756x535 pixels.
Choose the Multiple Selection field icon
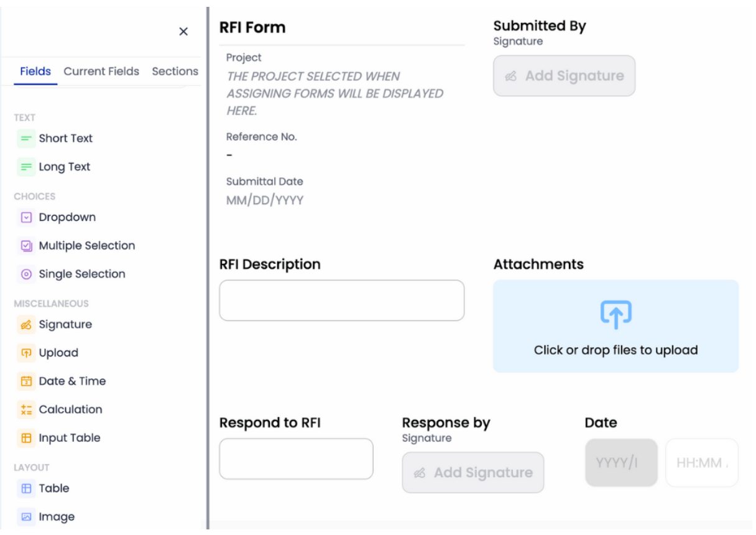[x=26, y=246]
